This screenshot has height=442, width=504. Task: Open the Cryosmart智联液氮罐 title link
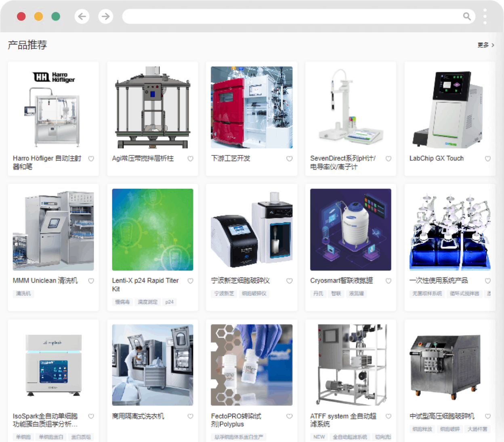[x=342, y=281]
